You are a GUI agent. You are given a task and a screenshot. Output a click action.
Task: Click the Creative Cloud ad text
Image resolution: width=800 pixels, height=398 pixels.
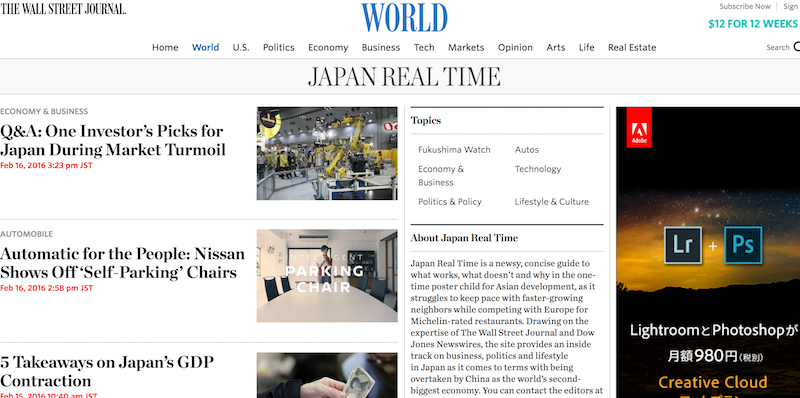[712, 382]
